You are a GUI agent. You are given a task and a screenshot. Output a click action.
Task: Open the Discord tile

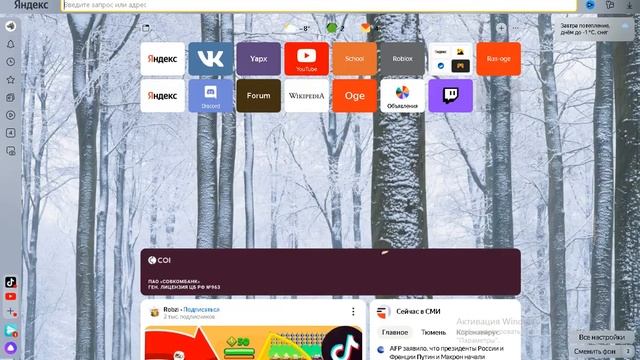tap(211, 96)
